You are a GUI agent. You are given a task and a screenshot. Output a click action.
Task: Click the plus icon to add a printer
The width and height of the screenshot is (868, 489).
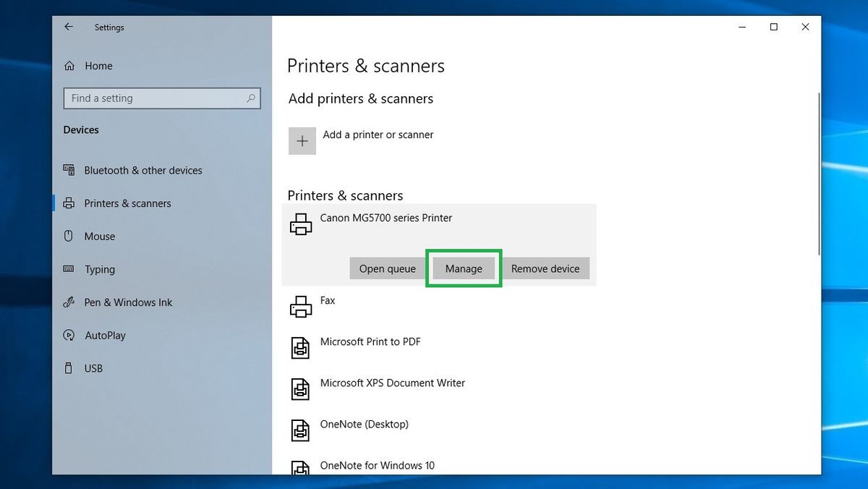(x=302, y=140)
